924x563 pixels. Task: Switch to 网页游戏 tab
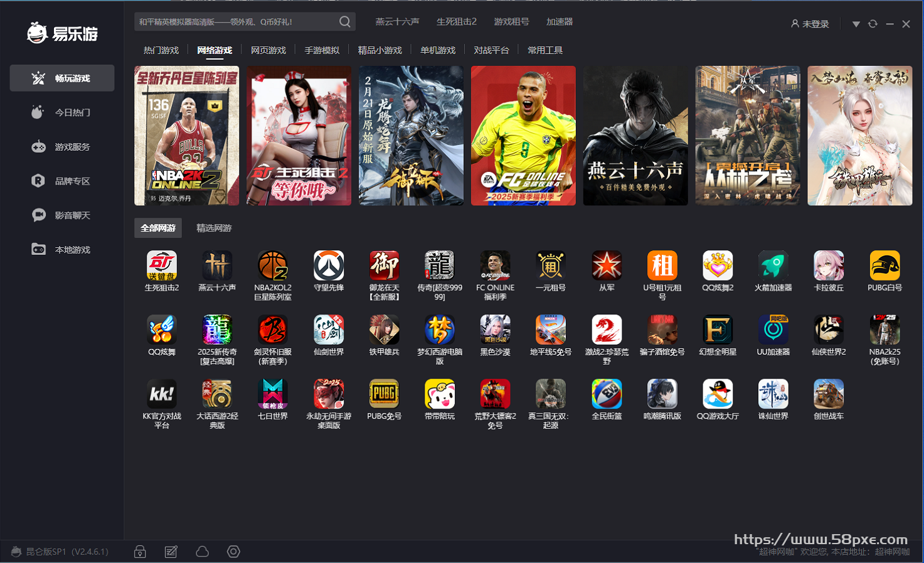coord(268,50)
